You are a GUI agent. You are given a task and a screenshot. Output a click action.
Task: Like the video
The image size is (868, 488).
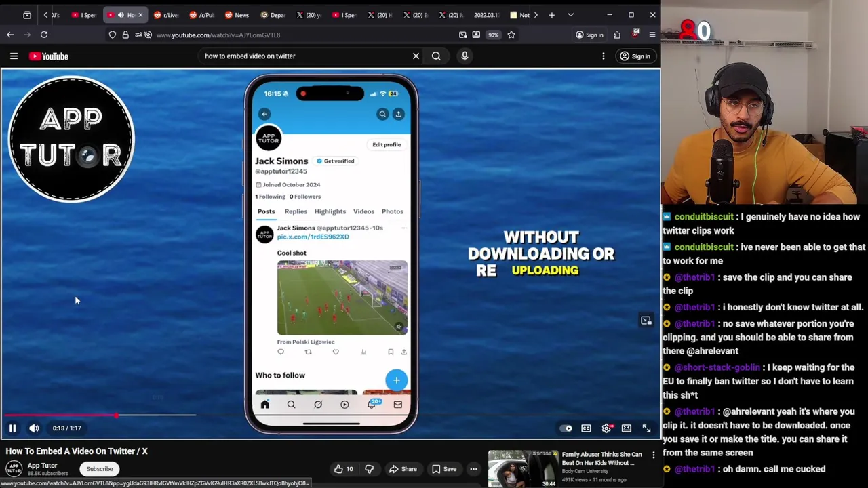click(343, 469)
